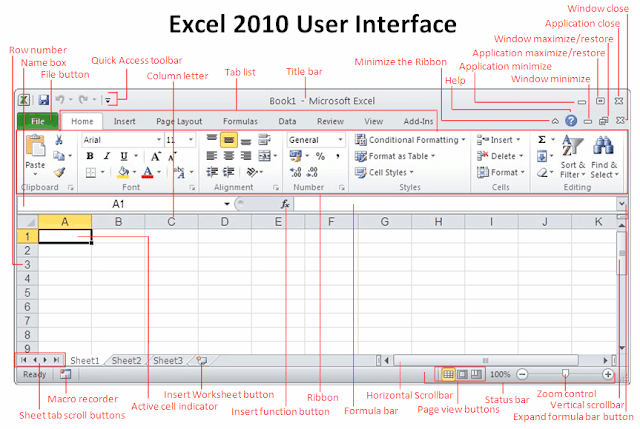Open the Arial font name dropdown

159,140
